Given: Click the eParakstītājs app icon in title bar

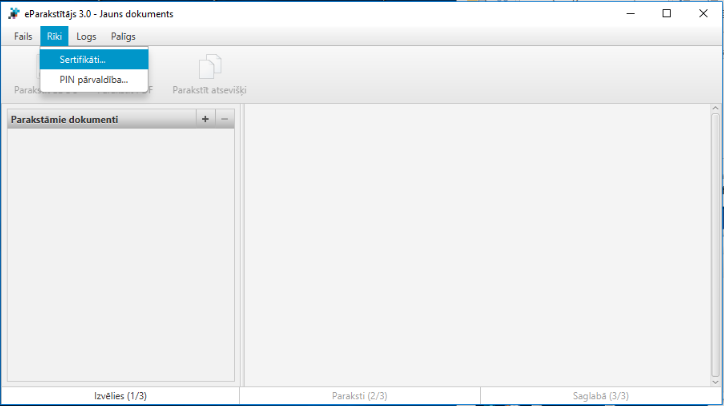Looking at the screenshot, I should (x=13, y=13).
